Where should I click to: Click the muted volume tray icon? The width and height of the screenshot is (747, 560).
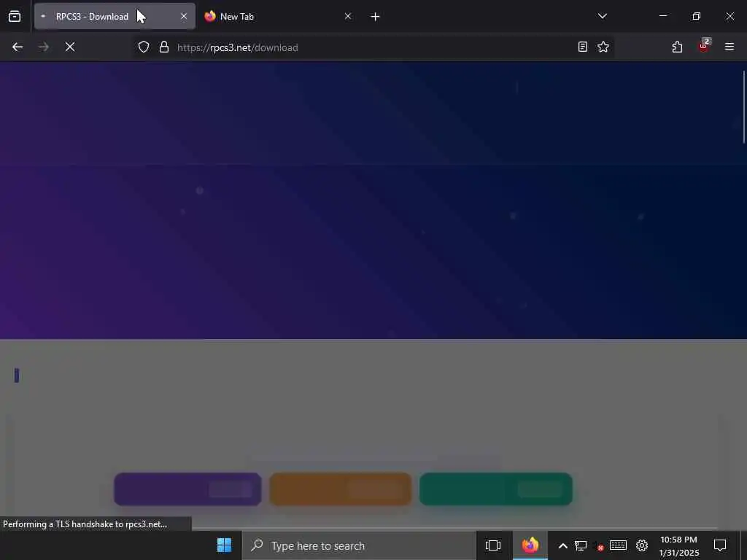pyautogui.click(x=598, y=546)
